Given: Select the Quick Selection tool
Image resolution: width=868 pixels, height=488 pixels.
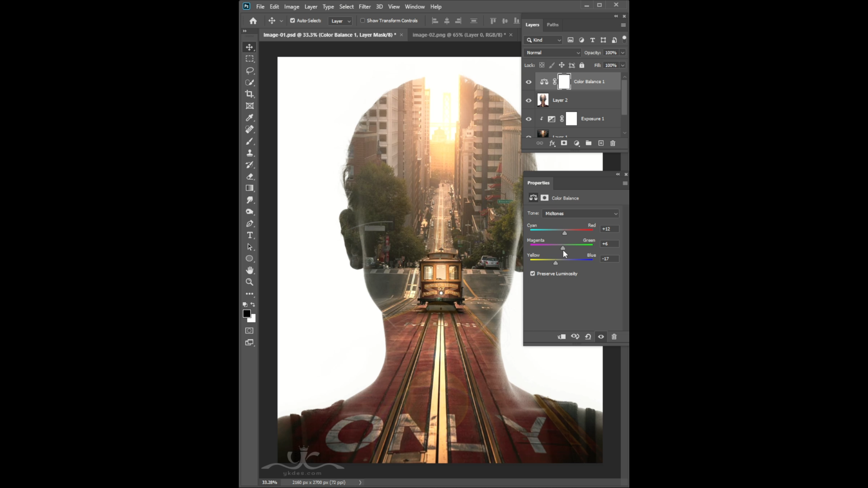Looking at the screenshot, I should pos(250,82).
